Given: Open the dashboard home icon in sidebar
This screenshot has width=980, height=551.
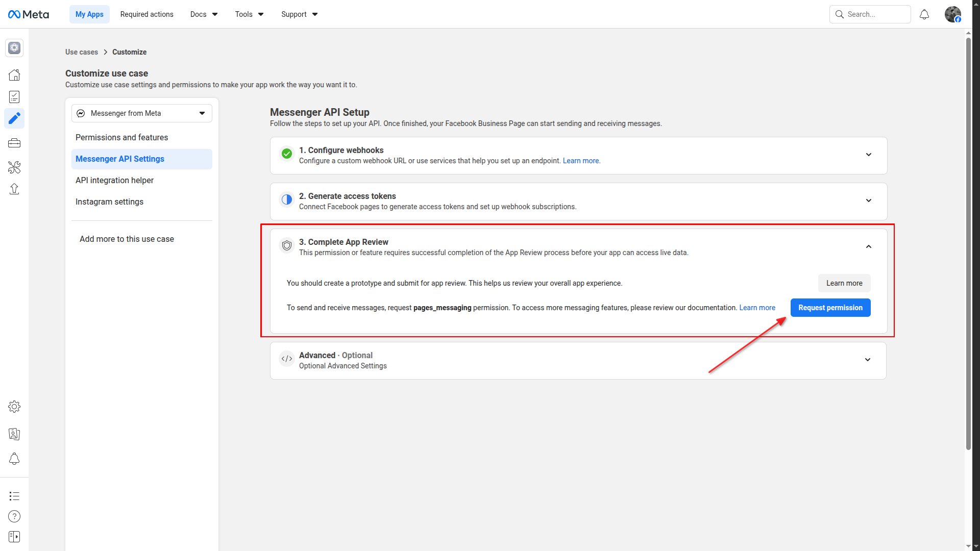Looking at the screenshot, I should pos(14,75).
